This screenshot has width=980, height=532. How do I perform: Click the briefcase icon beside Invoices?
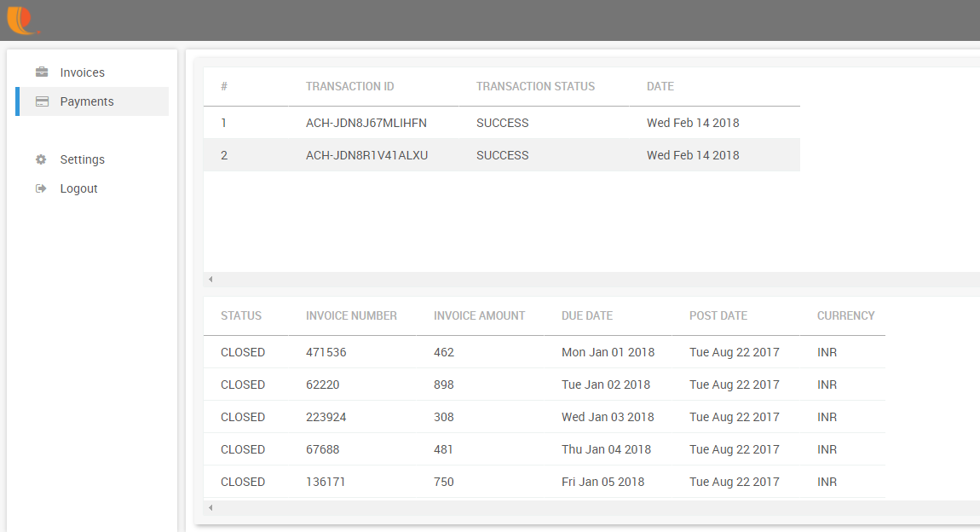click(42, 72)
